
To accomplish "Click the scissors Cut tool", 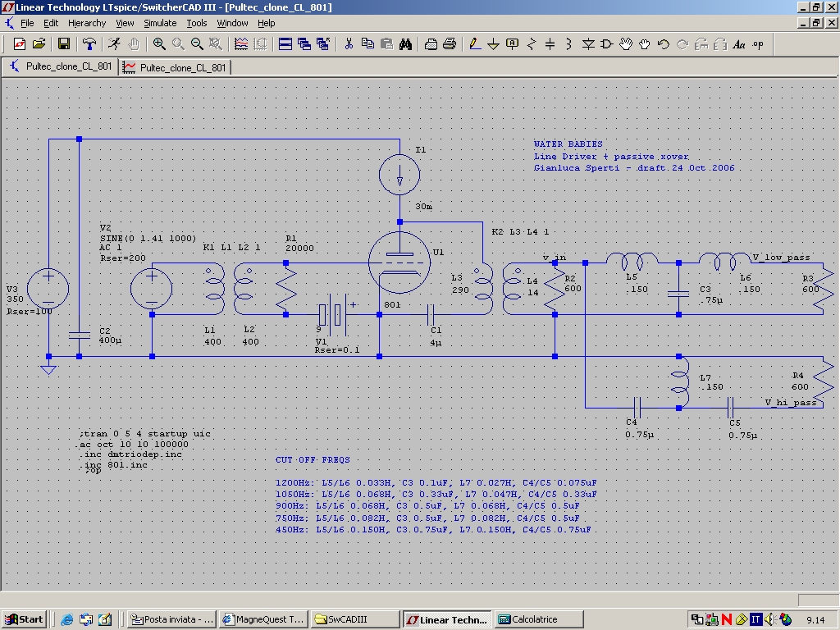I will click(x=349, y=44).
